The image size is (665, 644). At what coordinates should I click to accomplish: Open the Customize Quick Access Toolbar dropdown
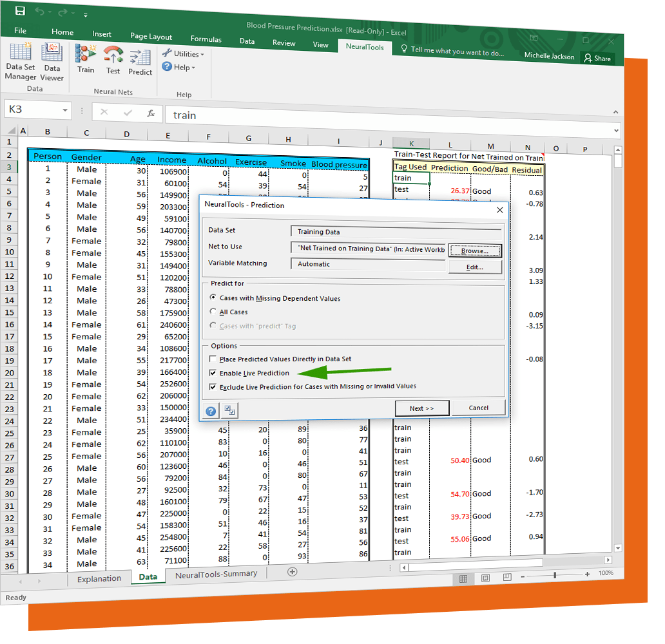(86, 15)
